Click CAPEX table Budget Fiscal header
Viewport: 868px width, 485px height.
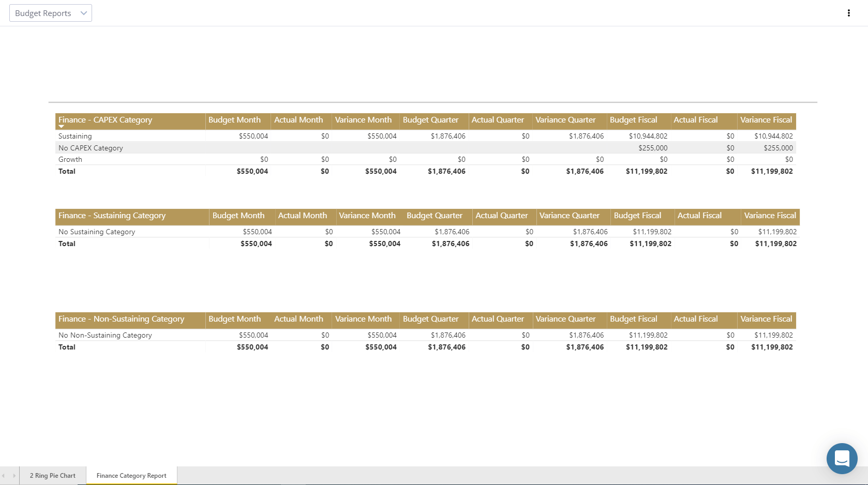pyautogui.click(x=633, y=120)
